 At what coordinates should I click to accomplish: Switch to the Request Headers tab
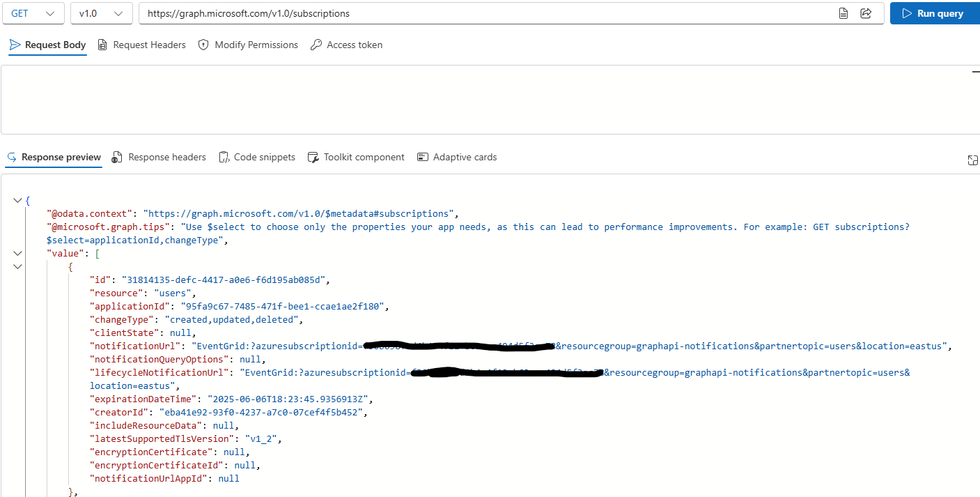pyautogui.click(x=141, y=45)
